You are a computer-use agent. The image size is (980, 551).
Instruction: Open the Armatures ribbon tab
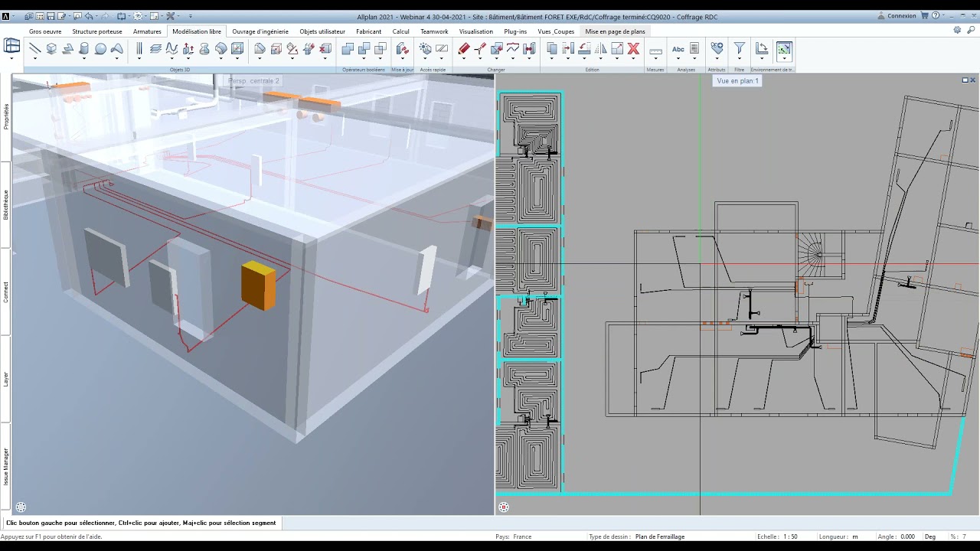[x=147, y=31]
